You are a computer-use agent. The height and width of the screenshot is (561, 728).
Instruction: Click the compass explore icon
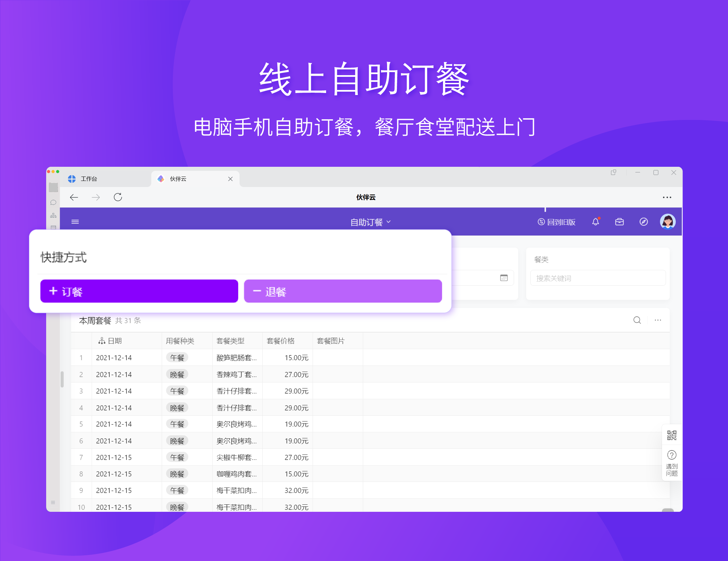(643, 222)
